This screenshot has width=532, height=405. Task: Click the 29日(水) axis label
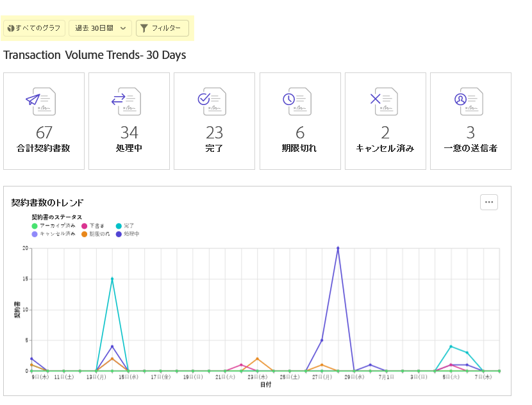354,377
